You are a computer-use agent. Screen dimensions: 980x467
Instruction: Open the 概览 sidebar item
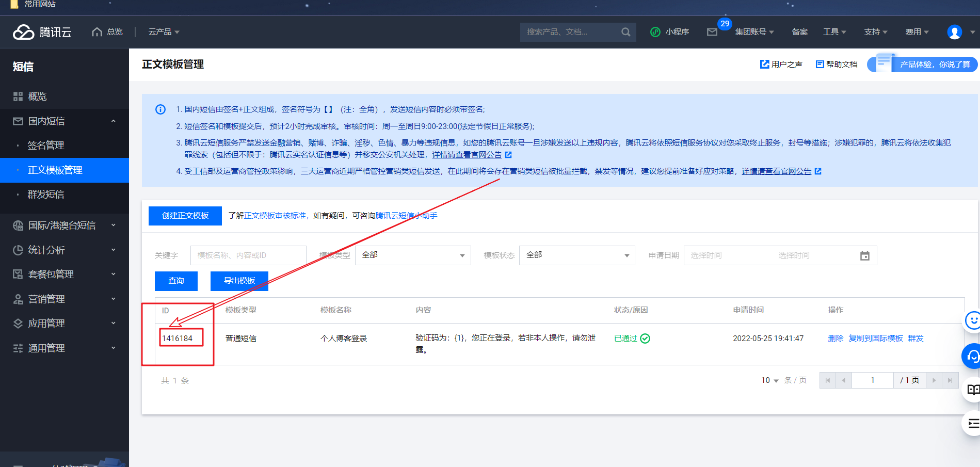65,96
